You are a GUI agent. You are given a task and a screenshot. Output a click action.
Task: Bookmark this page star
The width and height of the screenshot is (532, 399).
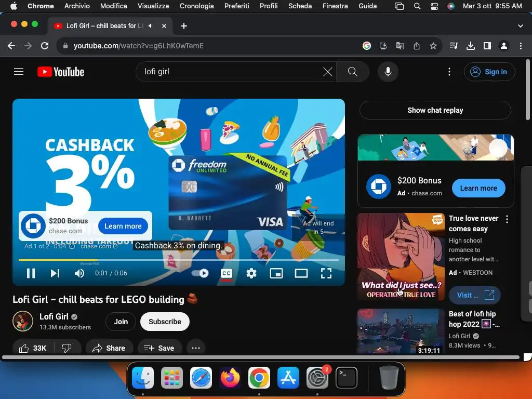click(433, 46)
